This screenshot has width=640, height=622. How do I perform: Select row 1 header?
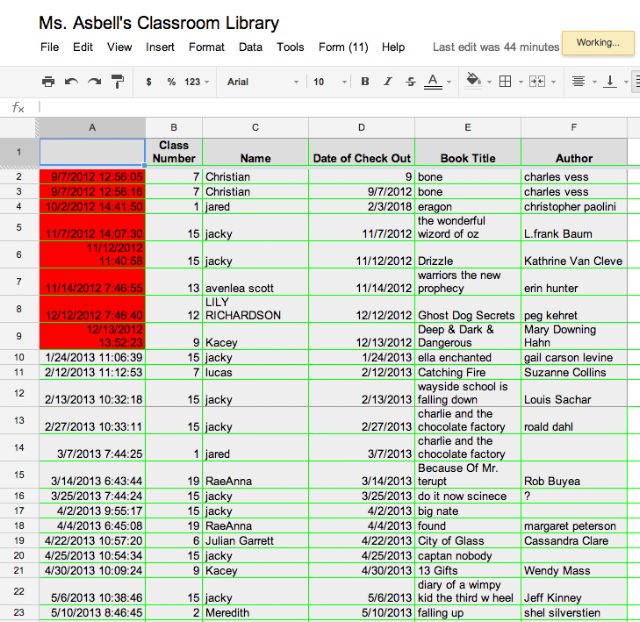coord(19,152)
